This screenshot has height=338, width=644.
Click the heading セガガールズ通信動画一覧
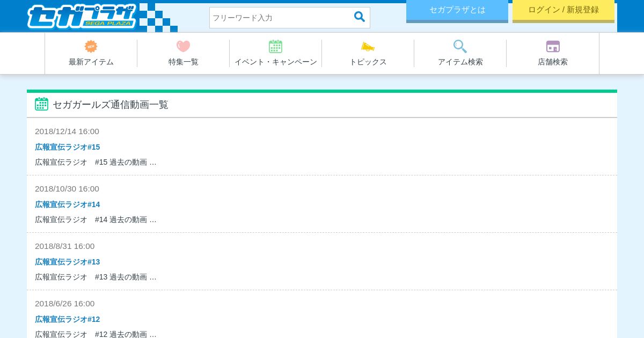tap(111, 105)
